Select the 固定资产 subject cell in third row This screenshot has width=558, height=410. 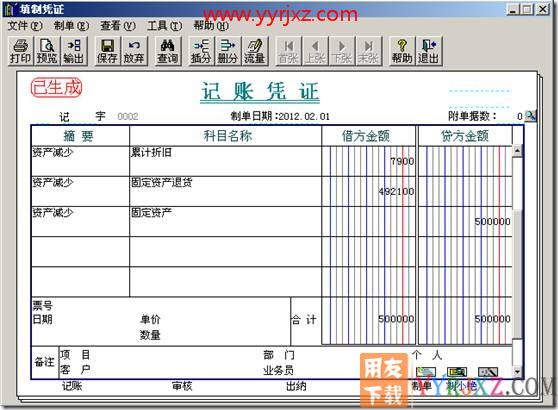226,222
